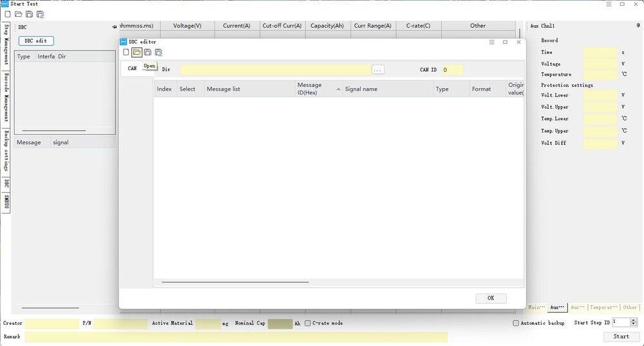The width and height of the screenshot is (644, 346).
Task: Sort by Message ID(Hex) column header
Action: pos(318,89)
